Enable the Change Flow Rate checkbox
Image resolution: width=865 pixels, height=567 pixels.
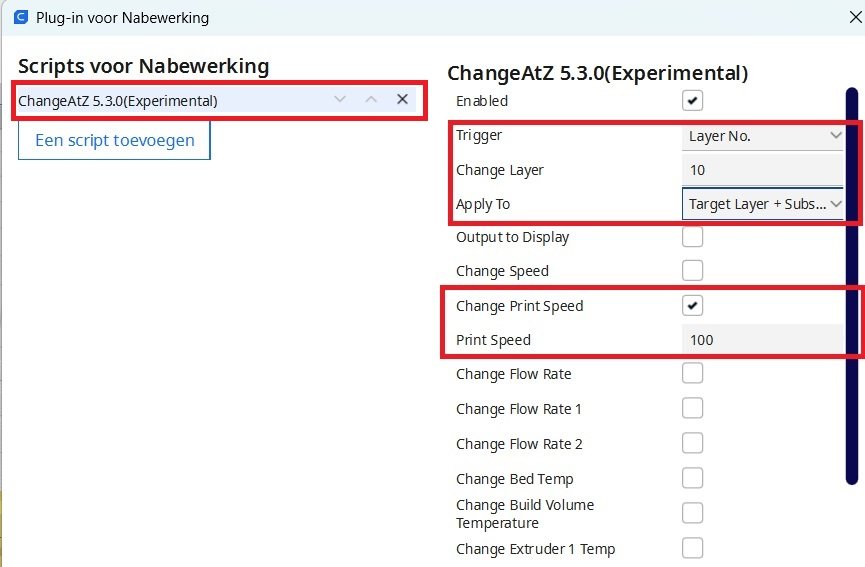[692, 374]
